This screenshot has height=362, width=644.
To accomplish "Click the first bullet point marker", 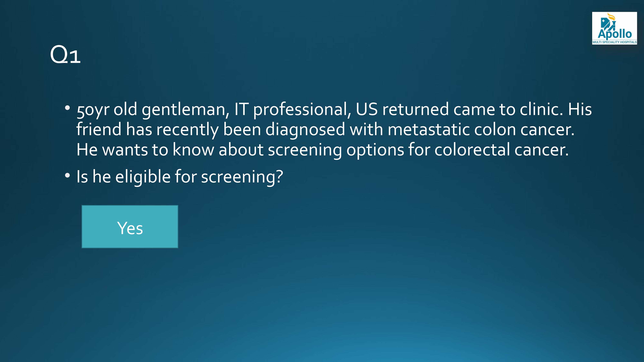I will pos(67,108).
